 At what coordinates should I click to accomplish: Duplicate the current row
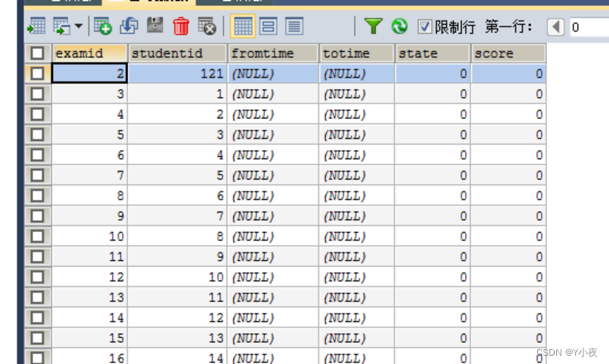129,26
